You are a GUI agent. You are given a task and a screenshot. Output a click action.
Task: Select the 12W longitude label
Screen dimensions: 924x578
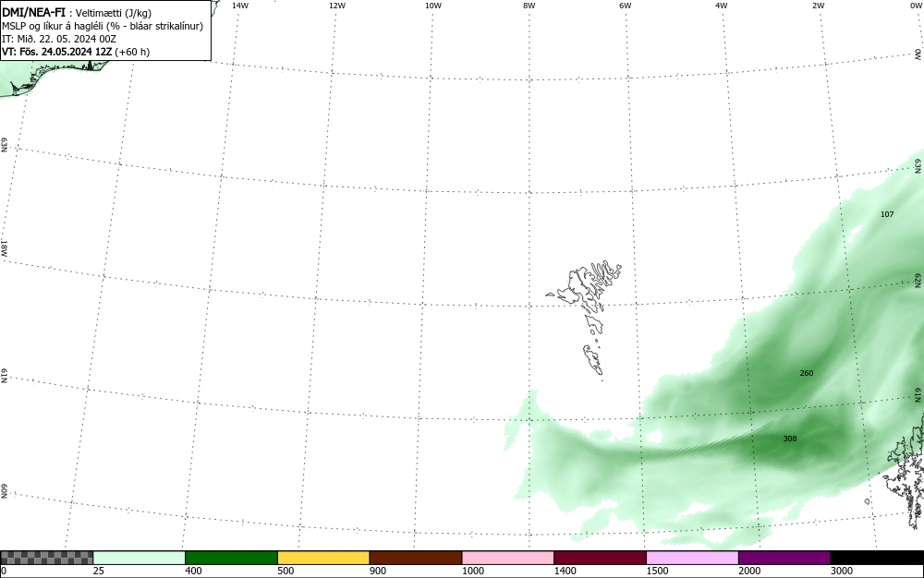[336, 6]
